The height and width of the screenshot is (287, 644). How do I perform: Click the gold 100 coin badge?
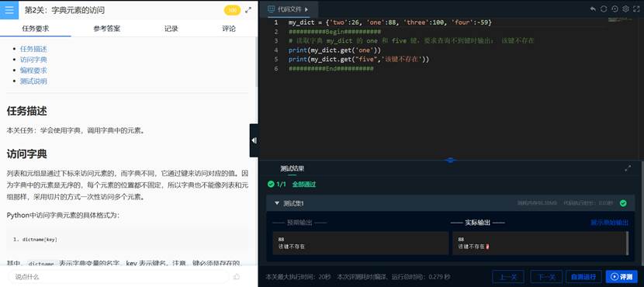[233, 10]
